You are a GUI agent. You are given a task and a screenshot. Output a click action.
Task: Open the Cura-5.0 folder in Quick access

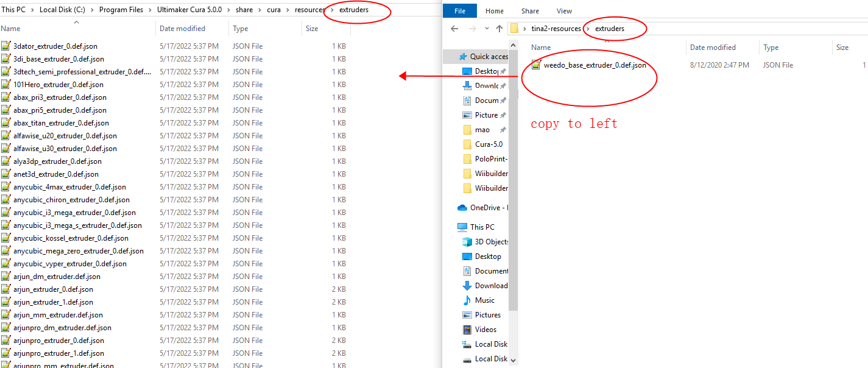(489, 144)
